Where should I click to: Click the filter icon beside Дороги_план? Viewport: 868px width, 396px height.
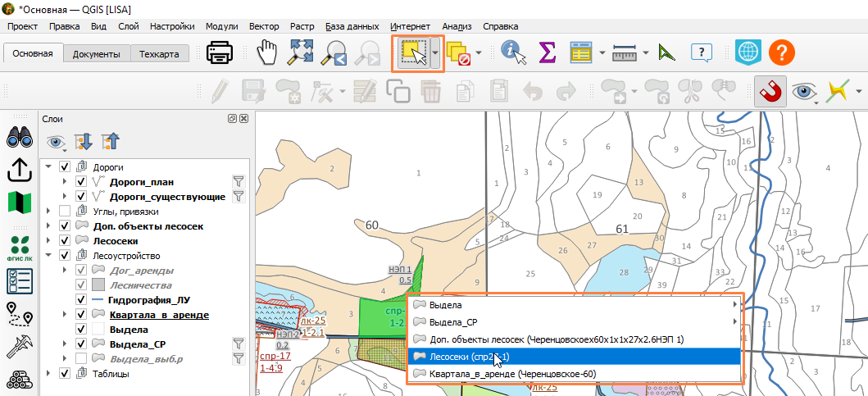coord(238,181)
